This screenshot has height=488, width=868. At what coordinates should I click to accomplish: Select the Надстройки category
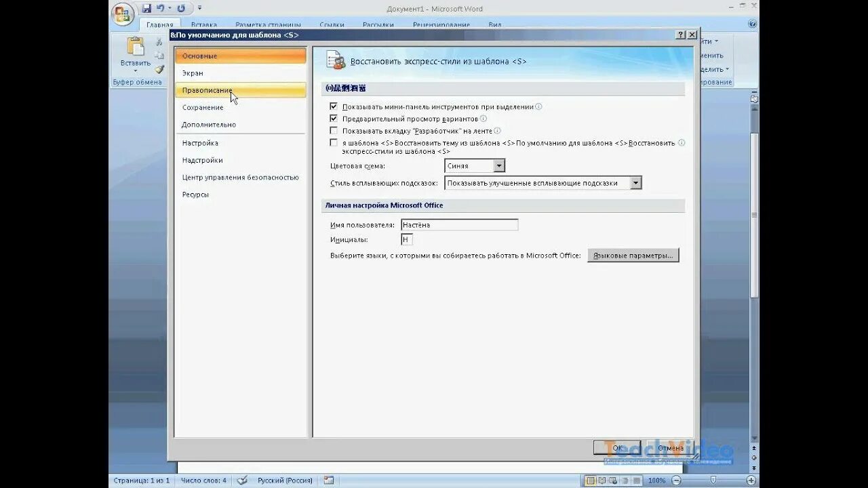point(241,160)
